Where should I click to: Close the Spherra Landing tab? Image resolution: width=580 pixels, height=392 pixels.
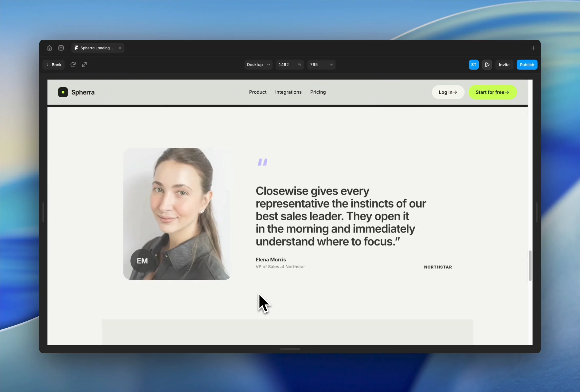pyautogui.click(x=120, y=48)
